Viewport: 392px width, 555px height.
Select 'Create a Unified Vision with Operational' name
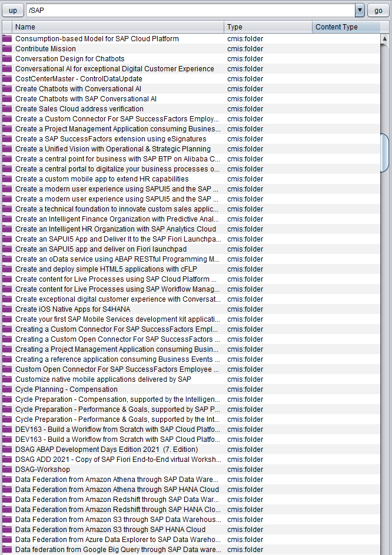click(113, 149)
